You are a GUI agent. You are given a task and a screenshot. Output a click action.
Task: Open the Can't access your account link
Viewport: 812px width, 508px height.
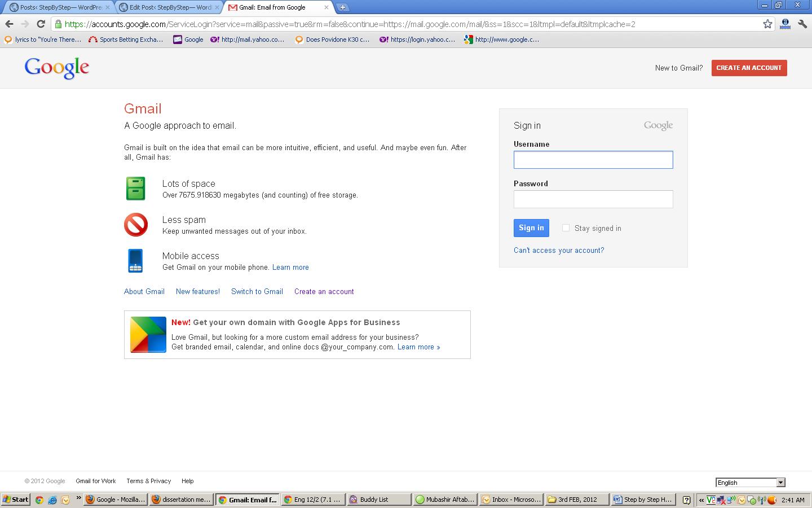pyautogui.click(x=558, y=251)
